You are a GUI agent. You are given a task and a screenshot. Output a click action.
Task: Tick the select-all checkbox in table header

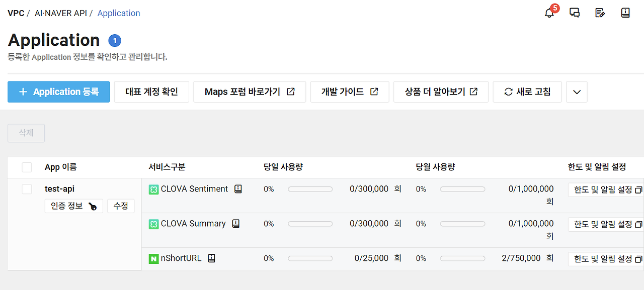(27, 167)
